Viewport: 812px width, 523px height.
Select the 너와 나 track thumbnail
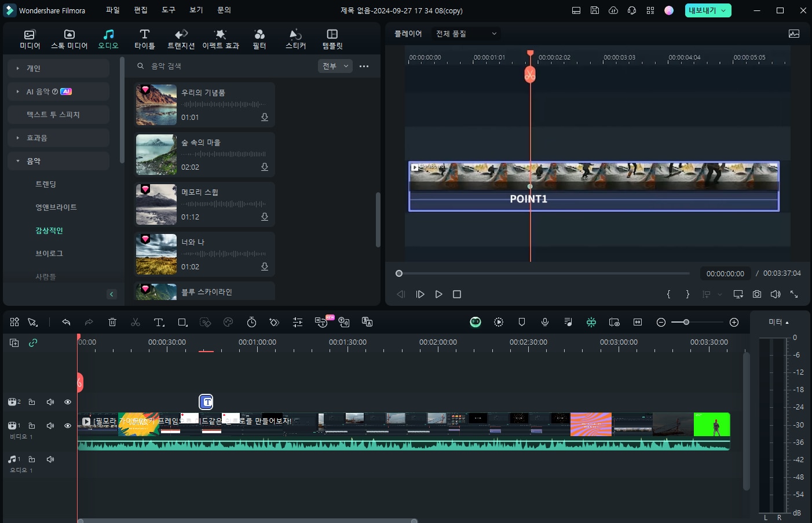tap(156, 254)
